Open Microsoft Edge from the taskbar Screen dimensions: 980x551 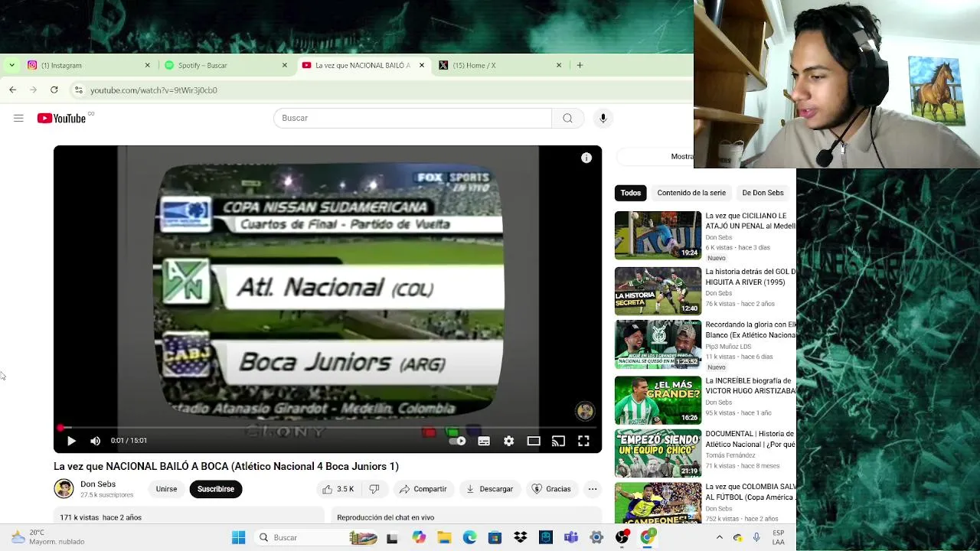tap(469, 537)
